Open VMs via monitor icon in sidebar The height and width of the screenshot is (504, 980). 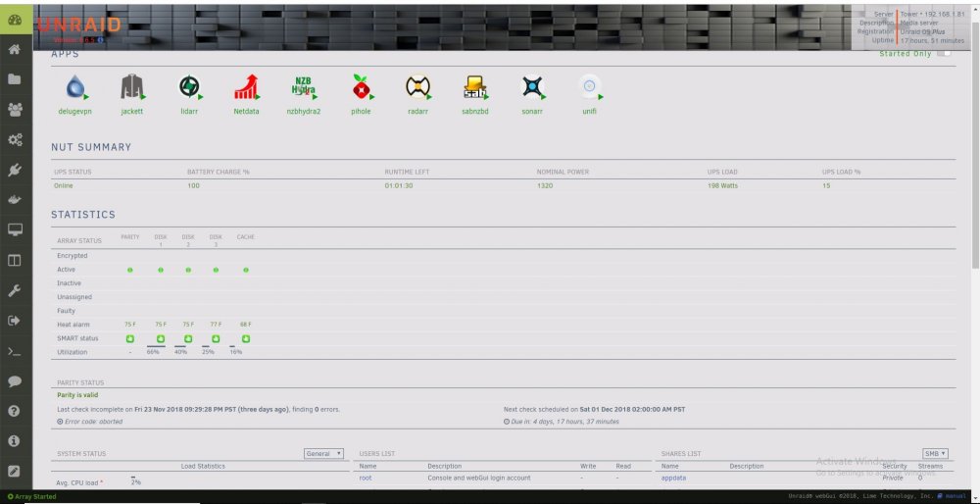point(15,229)
